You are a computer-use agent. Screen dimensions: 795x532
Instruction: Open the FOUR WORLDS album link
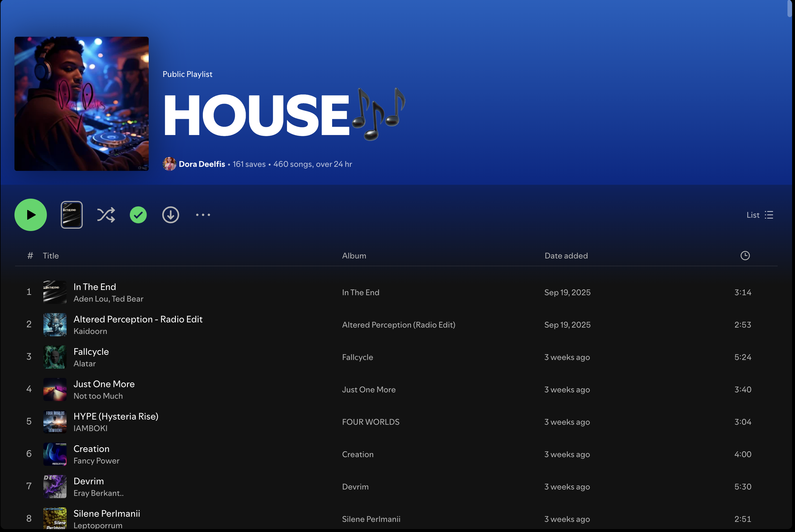tap(370, 422)
